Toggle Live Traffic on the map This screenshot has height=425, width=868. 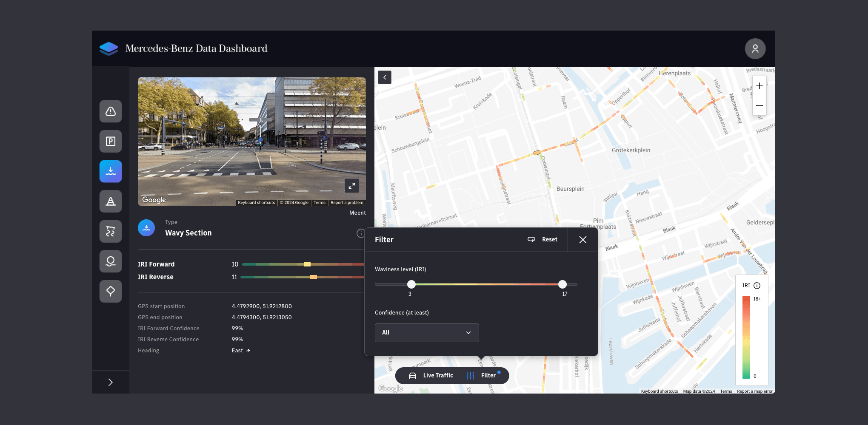(431, 376)
